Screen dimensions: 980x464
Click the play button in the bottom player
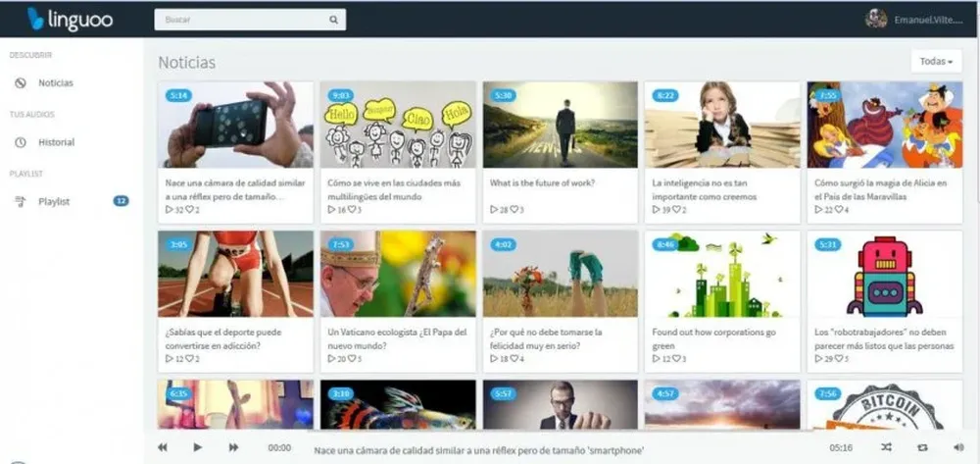(198, 447)
